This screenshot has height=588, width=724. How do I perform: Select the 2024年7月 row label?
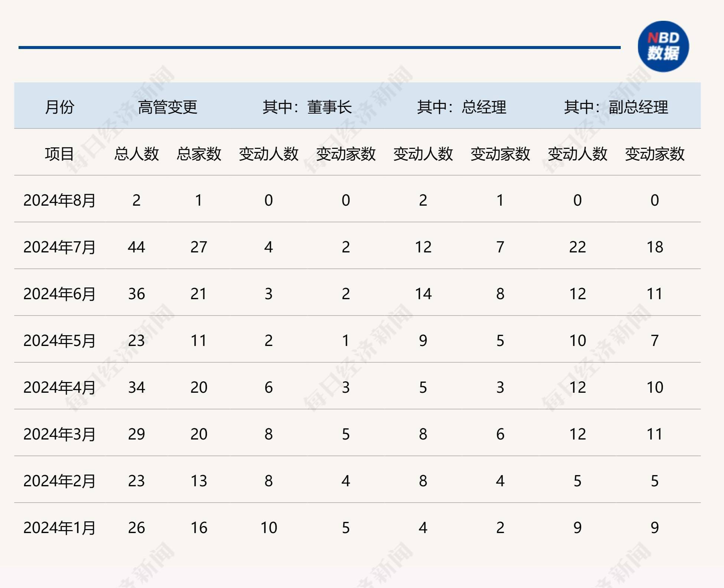point(59,247)
